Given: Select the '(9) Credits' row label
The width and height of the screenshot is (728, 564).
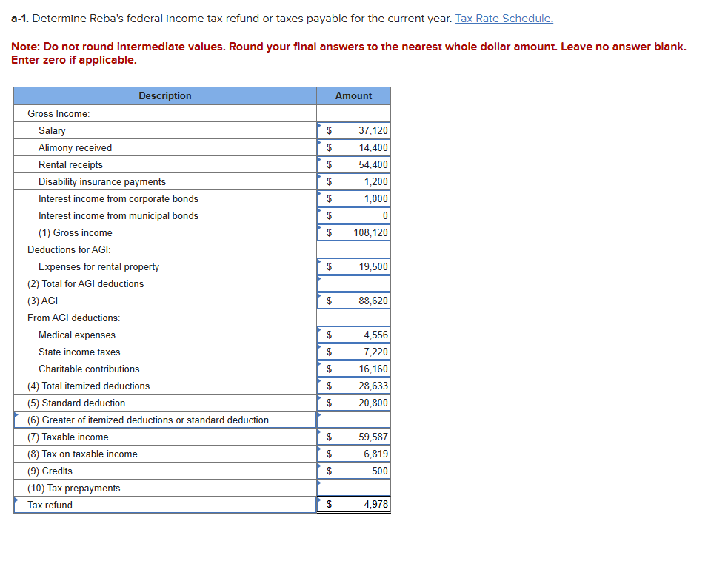Looking at the screenshot, I should pos(50,471).
